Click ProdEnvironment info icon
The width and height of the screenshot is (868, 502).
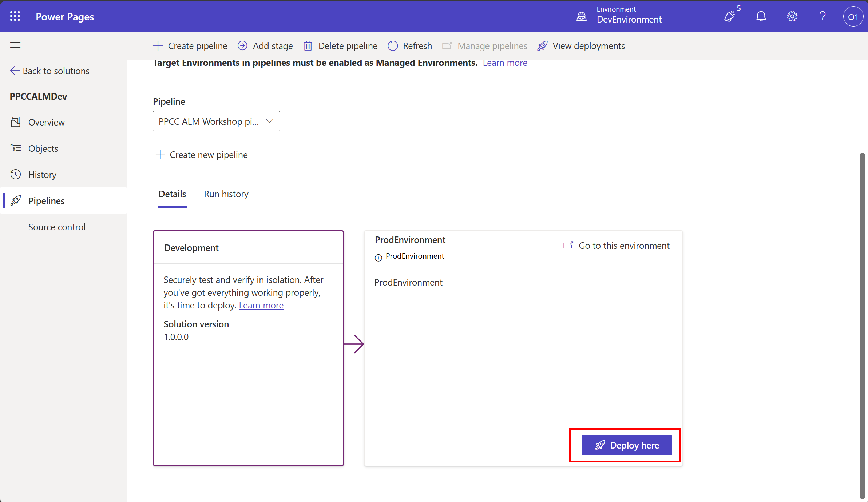(x=378, y=258)
